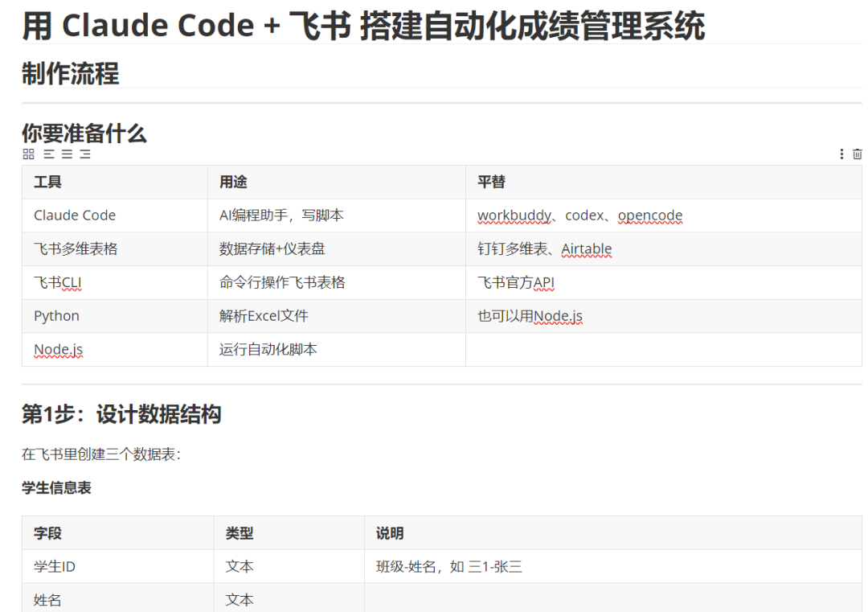Image resolution: width=868 pixels, height=612 pixels.
Task: Click the 班级-姓名，如 三1-张三 cell
Action: pos(612,566)
